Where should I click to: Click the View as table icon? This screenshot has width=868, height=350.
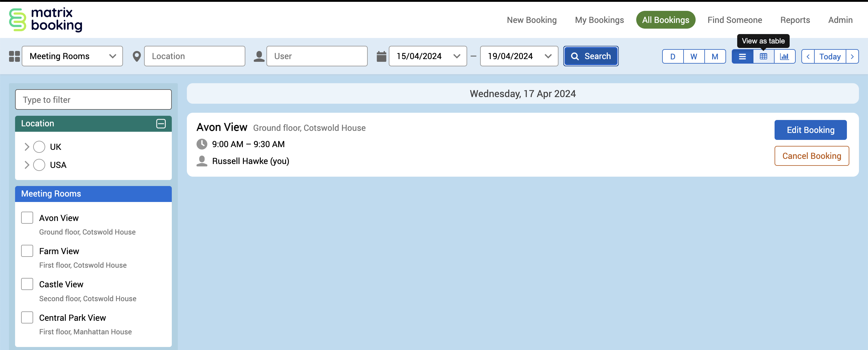click(x=763, y=56)
